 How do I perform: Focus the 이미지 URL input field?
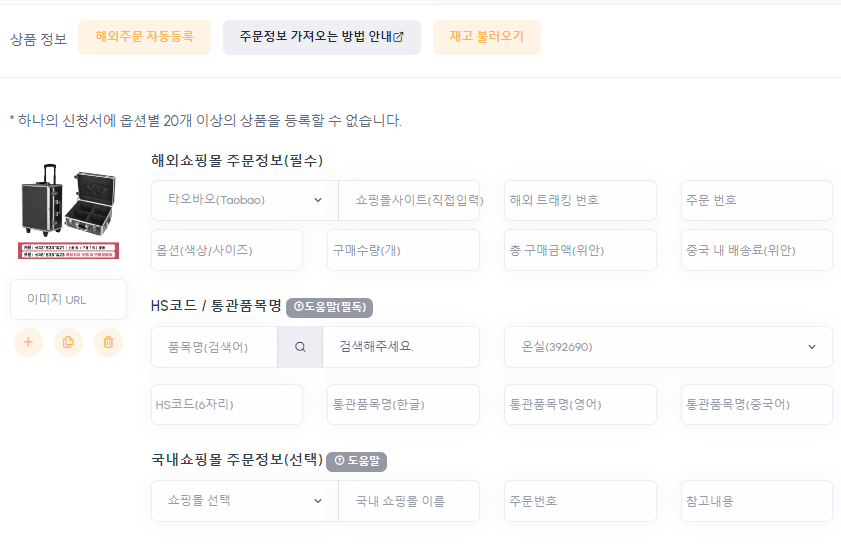coord(68,299)
